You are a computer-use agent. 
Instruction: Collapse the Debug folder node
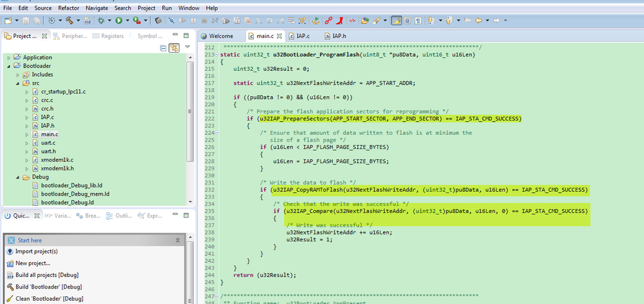point(17,177)
